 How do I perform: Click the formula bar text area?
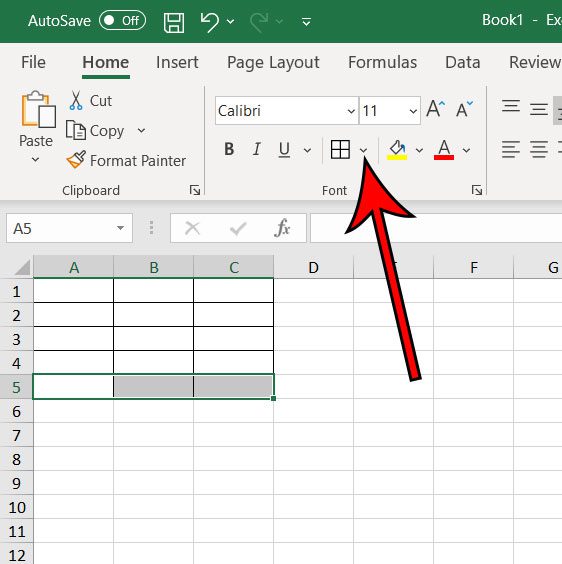pos(436,228)
